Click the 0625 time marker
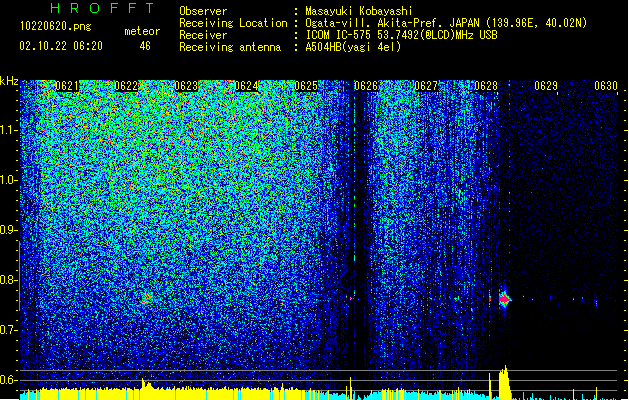This screenshot has width=629, height=400. pyautogui.click(x=306, y=86)
